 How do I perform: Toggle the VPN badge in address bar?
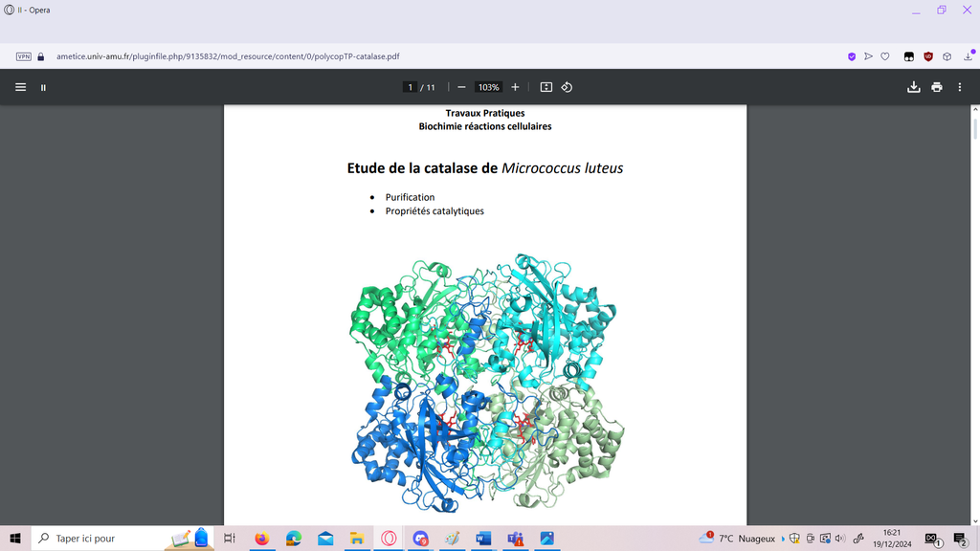point(24,56)
